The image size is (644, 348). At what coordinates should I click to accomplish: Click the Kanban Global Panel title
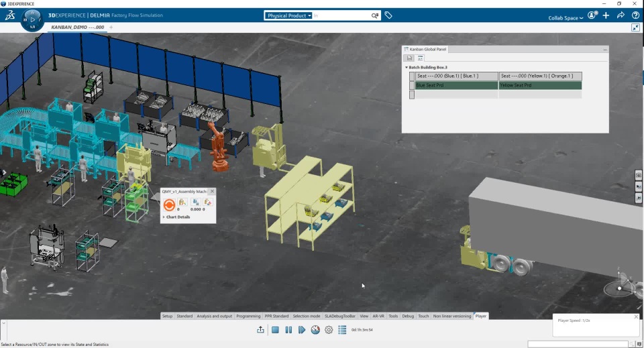coord(427,49)
